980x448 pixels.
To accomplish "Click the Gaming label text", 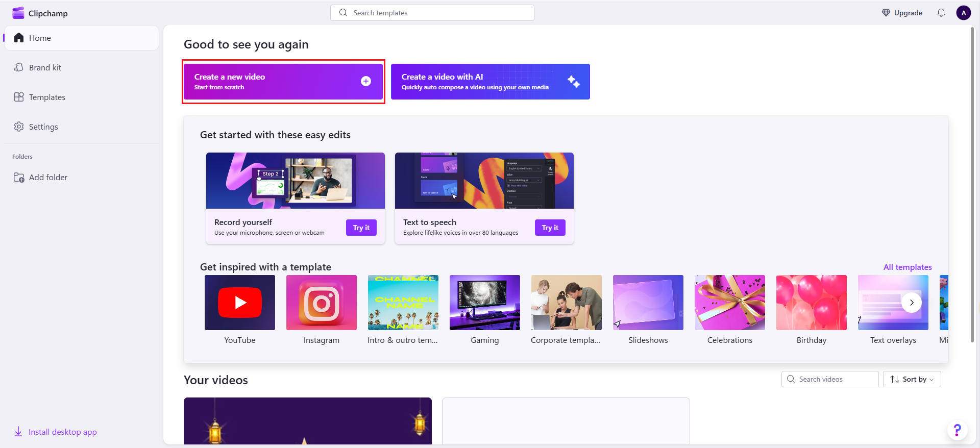I will 485,340.
